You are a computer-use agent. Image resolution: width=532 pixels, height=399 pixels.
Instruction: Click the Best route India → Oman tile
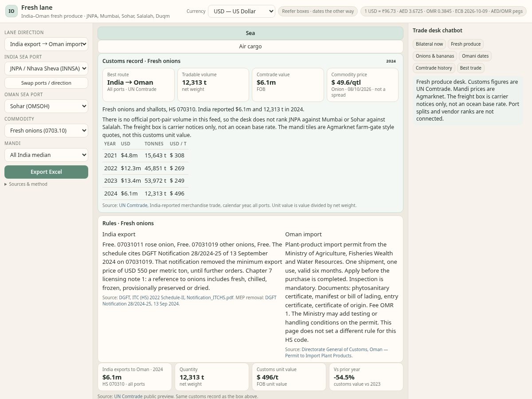coord(138,85)
